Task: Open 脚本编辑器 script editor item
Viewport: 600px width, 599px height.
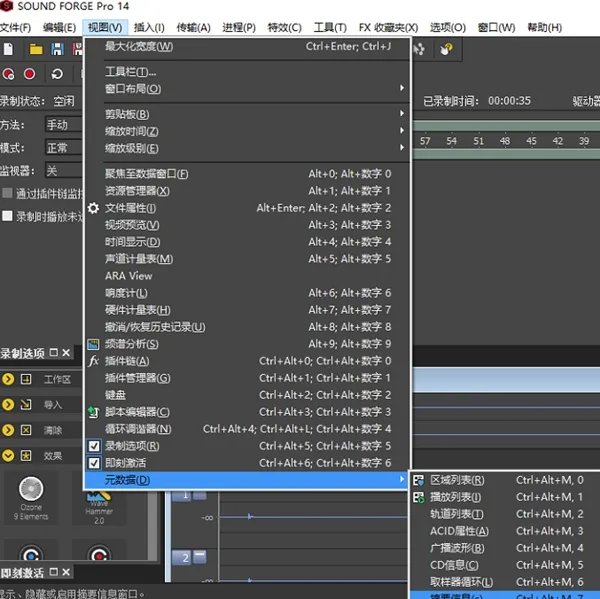Action: click(x=247, y=412)
